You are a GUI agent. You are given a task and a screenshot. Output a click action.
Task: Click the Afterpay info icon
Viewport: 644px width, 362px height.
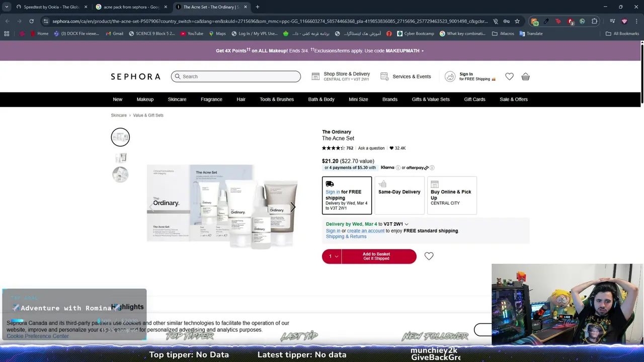click(x=432, y=167)
